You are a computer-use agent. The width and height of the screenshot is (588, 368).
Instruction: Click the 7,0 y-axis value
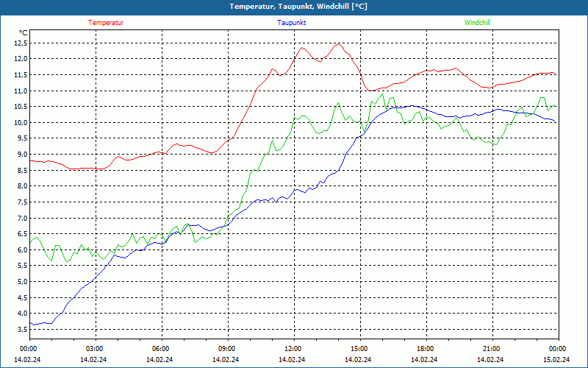[23, 218]
